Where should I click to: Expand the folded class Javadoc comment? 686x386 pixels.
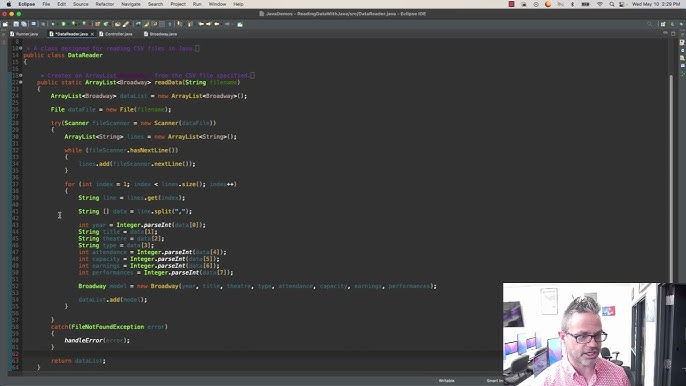tap(21, 48)
